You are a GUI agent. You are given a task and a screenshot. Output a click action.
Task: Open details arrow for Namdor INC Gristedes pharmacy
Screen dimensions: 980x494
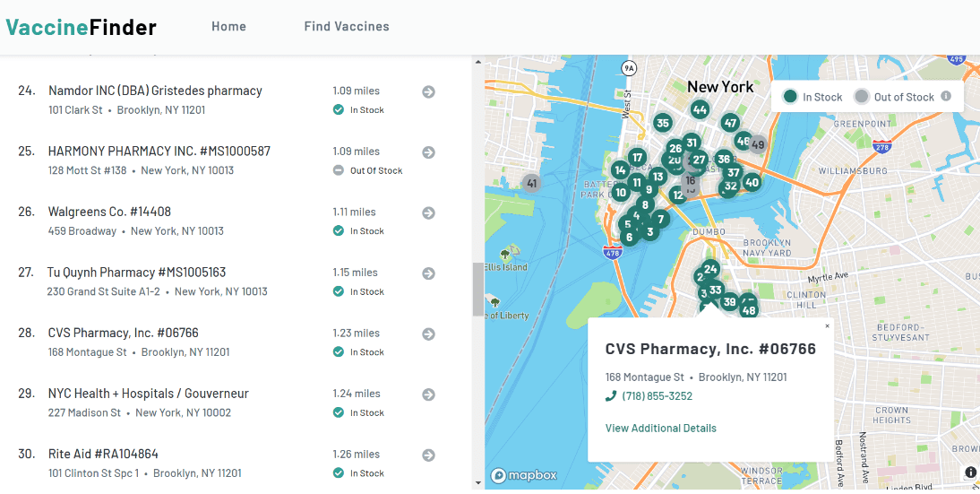pos(428,92)
